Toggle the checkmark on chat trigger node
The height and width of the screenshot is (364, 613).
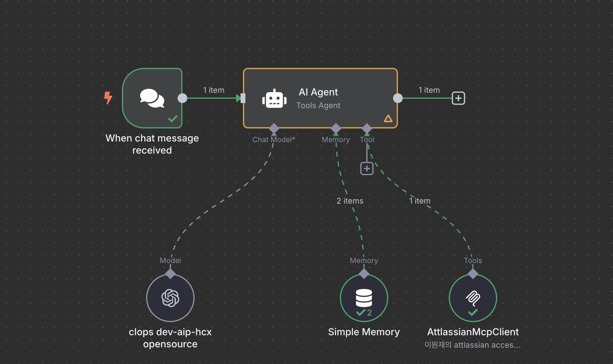173,119
